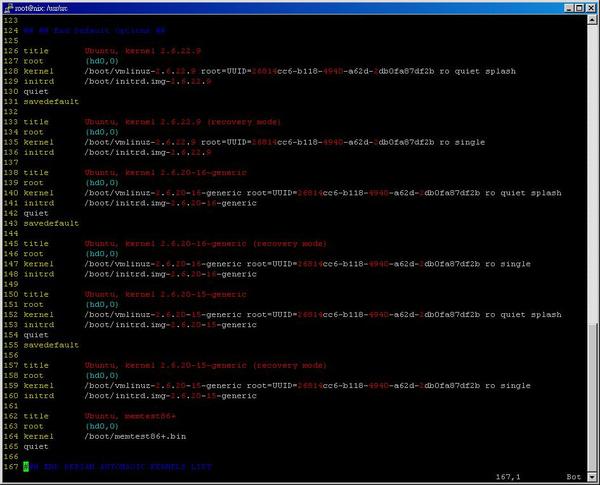Click 'Ubuntu, kernel 2.6.20-15-generic' on line 150
This screenshot has height=485, width=600.
[x=166, y=294]
